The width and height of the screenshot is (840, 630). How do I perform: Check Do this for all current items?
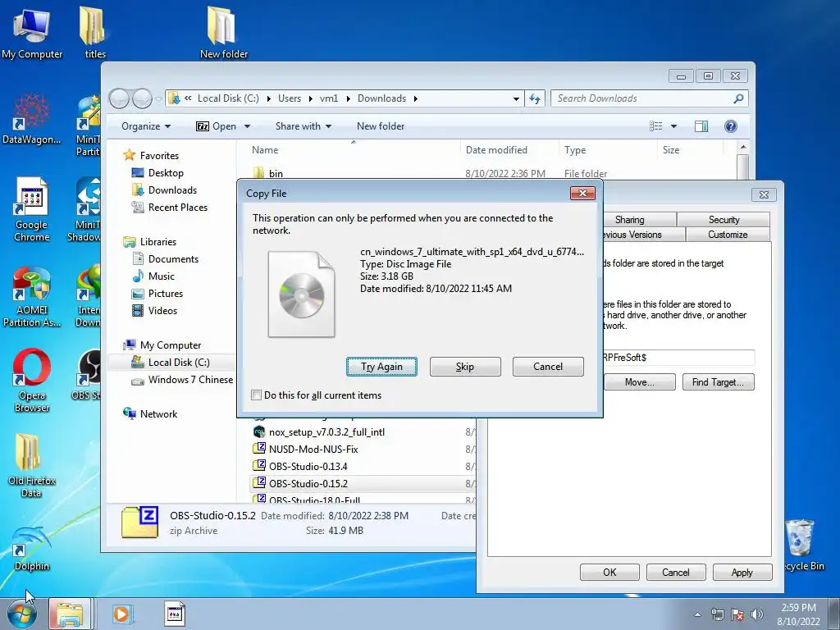click(x=256, y=395)
